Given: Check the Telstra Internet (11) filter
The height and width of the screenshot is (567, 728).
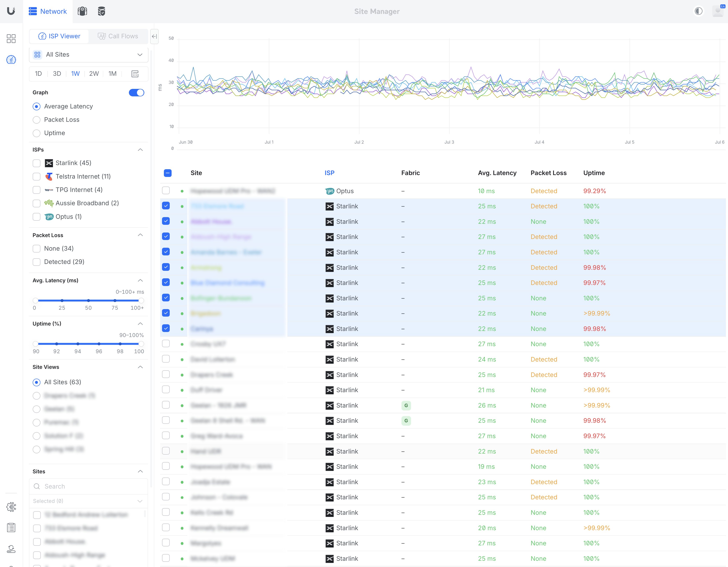Looking at the screenshot, I should 37,176.
